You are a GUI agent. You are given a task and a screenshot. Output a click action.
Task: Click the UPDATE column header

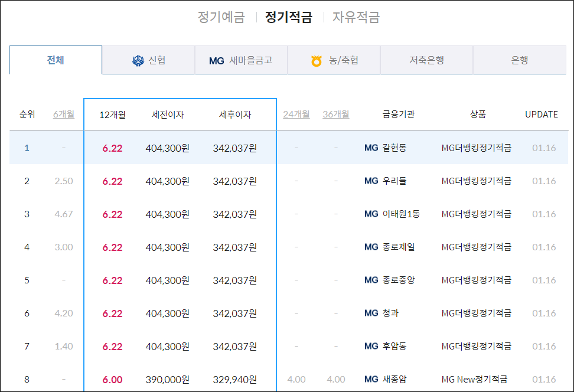click(x=542, y=114)
